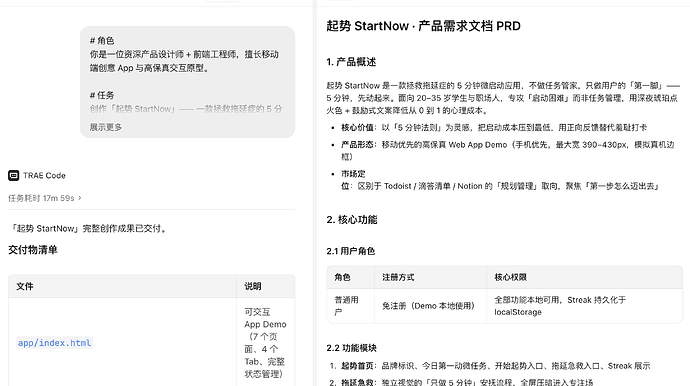Click the 2.1 用户角色 subheading
Image resolution: width=690 pixels, height=386 pixels.
click(x=351, y=251)
